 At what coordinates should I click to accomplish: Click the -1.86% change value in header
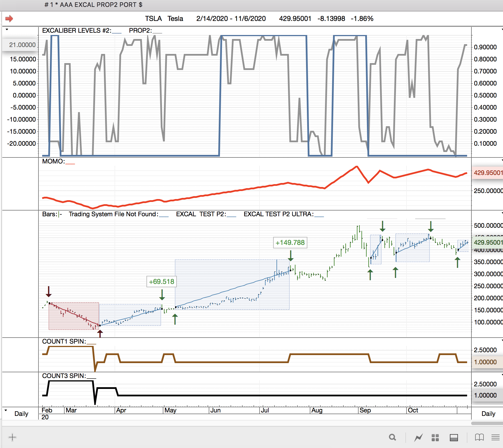pyautogui.click(x=362, y=19)
